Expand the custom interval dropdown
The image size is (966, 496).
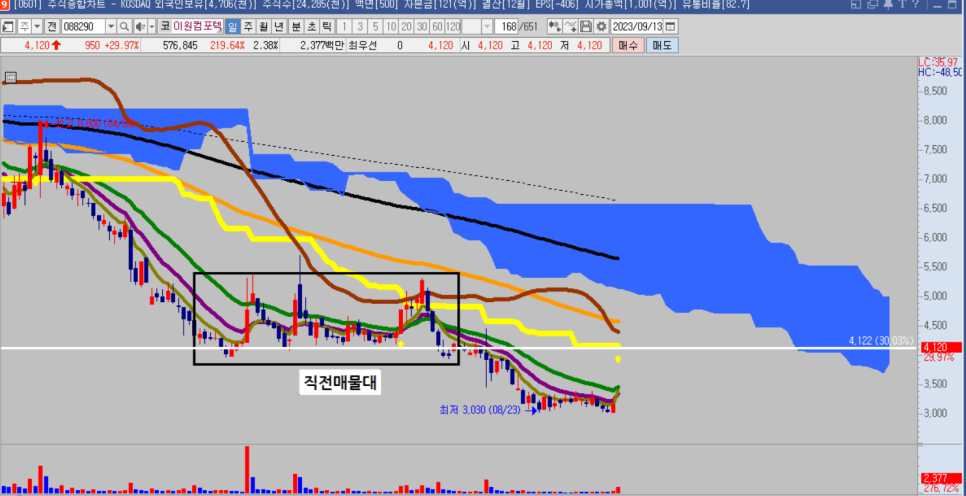coord(487,26)
